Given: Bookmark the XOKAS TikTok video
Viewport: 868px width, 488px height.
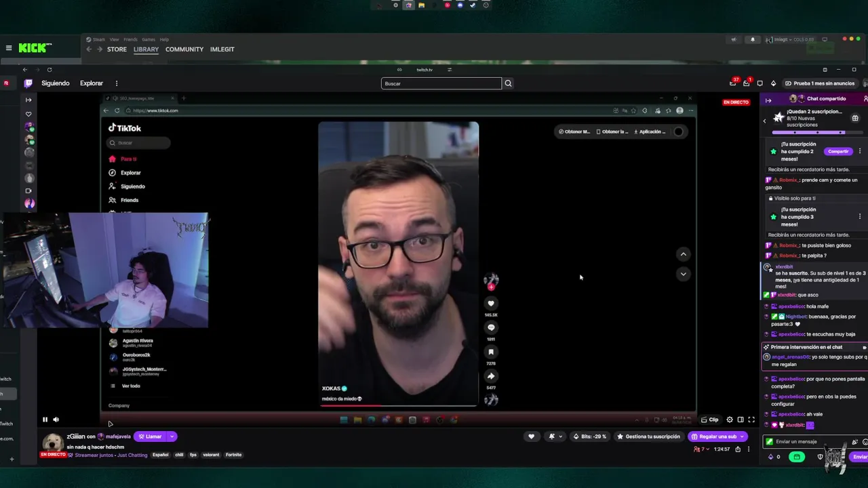Looking at the screenshot, I should (491, 352).
